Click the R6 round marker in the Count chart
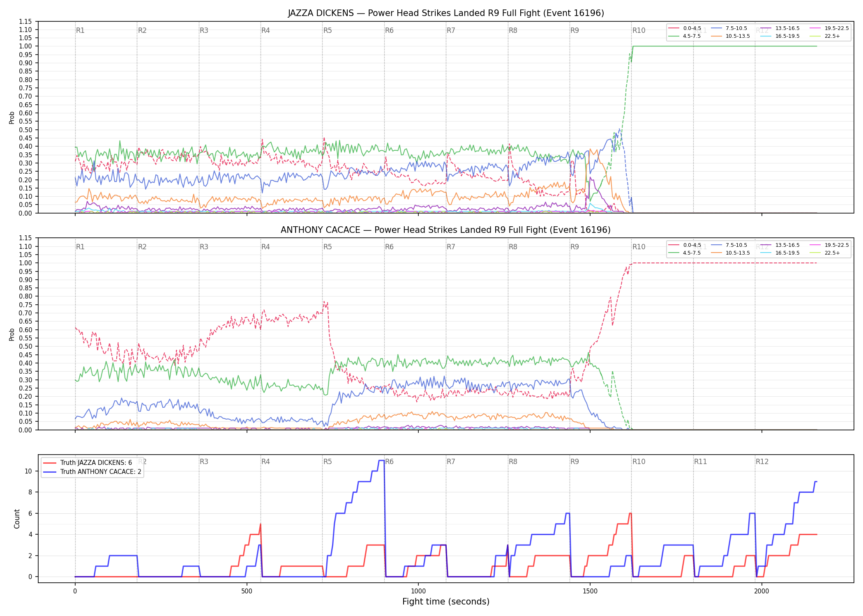 point(389,462)
